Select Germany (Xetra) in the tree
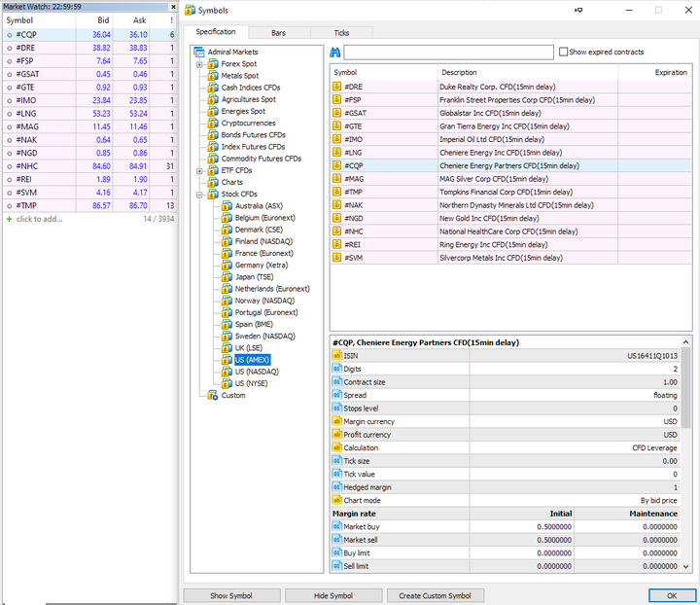Screen dimensions: 700x605 [262, 265]
